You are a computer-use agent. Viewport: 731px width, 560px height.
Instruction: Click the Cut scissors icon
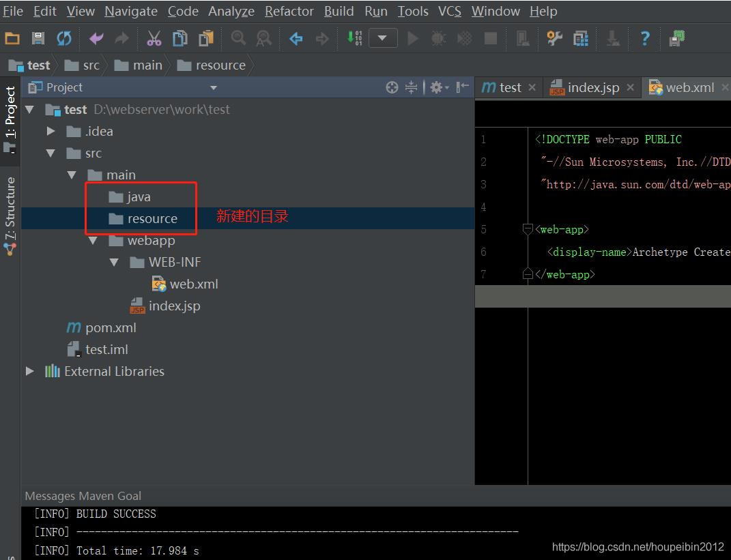coord(154,38)
